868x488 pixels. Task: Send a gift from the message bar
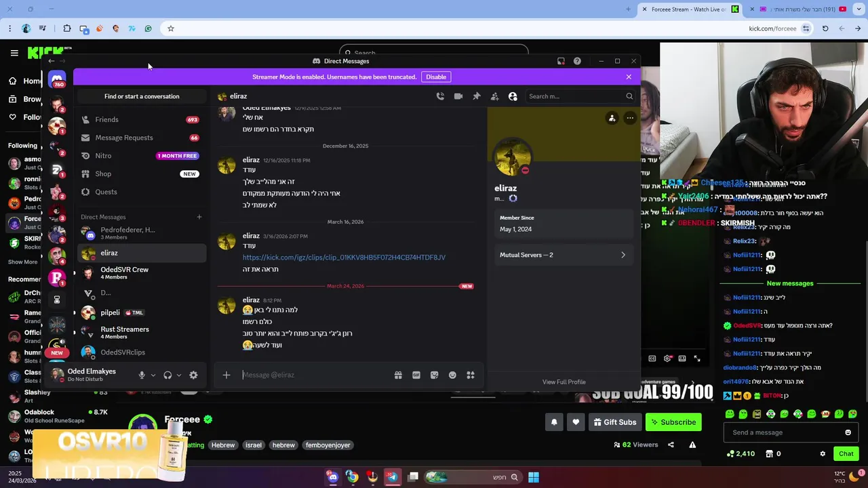398,375
